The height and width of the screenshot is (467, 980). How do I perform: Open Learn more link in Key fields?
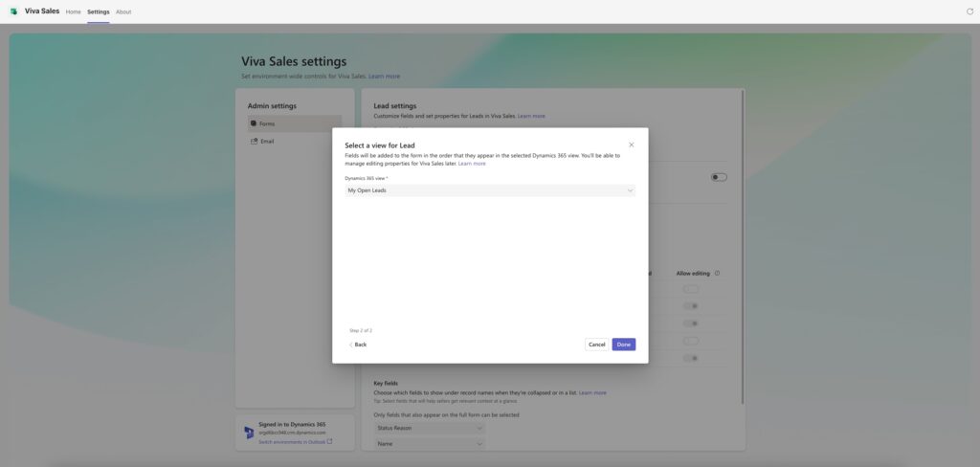click(592, 392)
